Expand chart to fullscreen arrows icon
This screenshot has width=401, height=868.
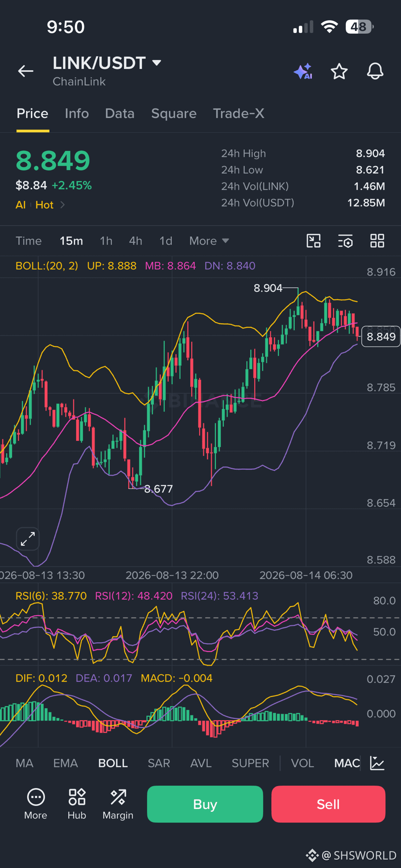[x=28, y=539]
